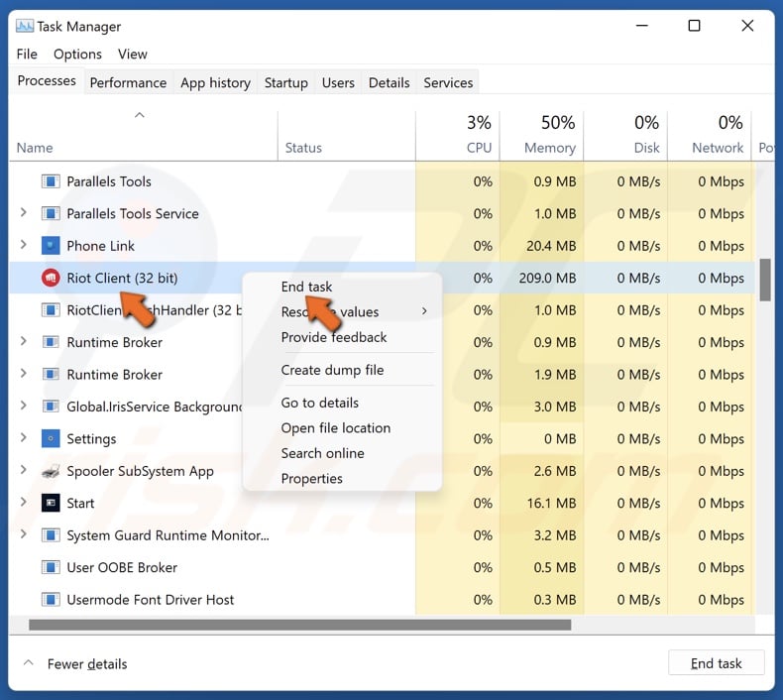Expand the System Guard Runtime Monitor group
The width and height of the screenshot is (783, 700).
[23, 534]
